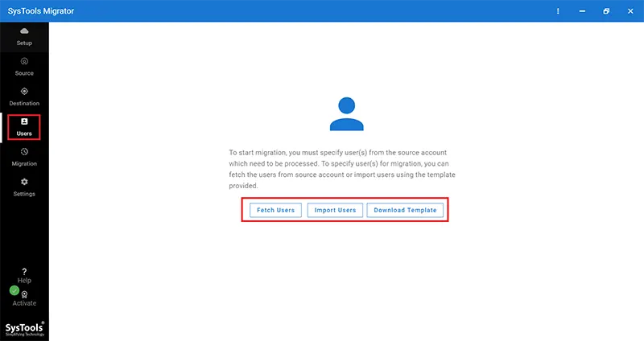Click the Activate label text

(x=24, y=303)
